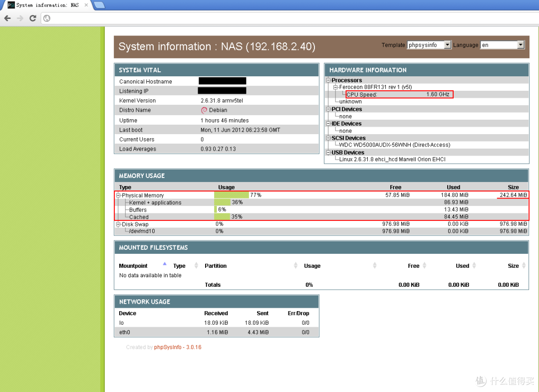Collapse the Physical Memory row
Image resolution: width=539 pixels, height=392 pixels.
(x=119, y=196)
